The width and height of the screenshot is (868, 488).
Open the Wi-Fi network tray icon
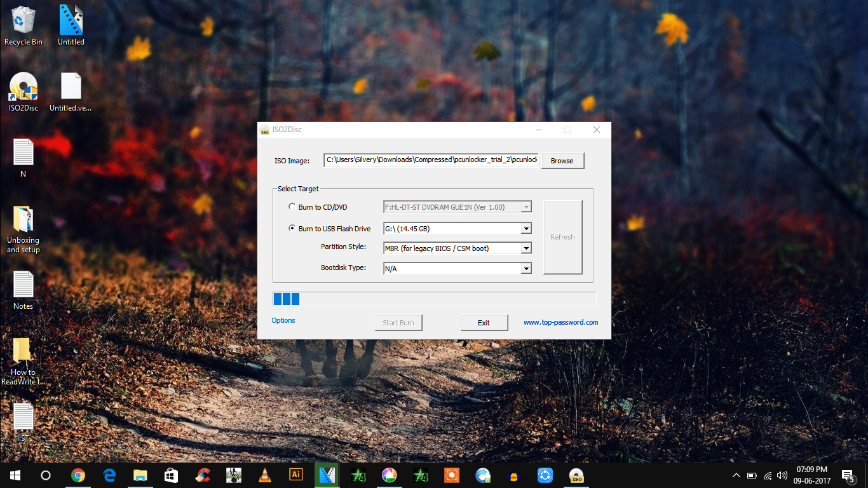pyautogui.click(x=768, y=475)
